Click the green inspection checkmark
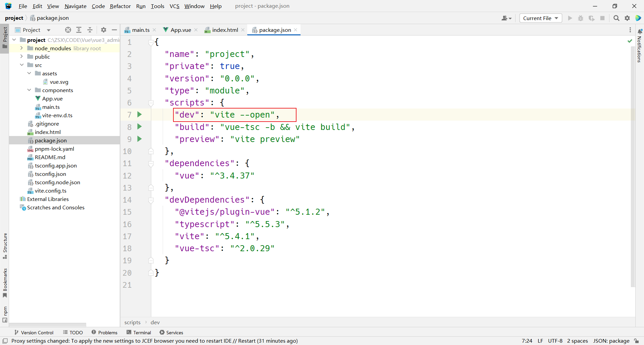This screenshot has height=345, width=644. [x=630, y=41]
